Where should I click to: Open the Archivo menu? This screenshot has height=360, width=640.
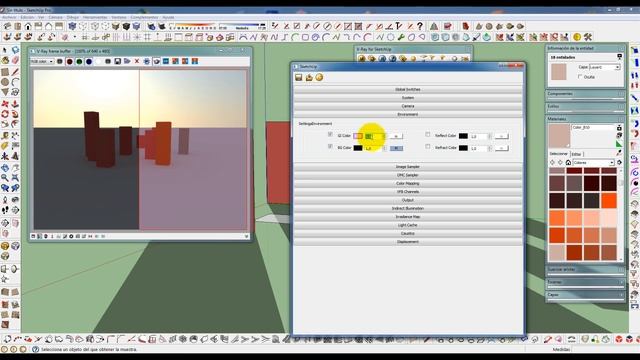tap(9, 18)
